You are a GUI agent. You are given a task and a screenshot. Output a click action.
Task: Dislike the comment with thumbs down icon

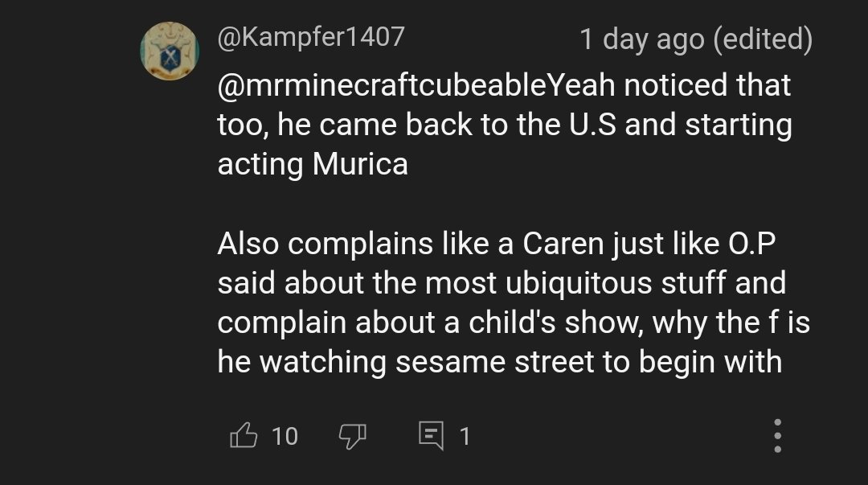[x=353, y=436]
